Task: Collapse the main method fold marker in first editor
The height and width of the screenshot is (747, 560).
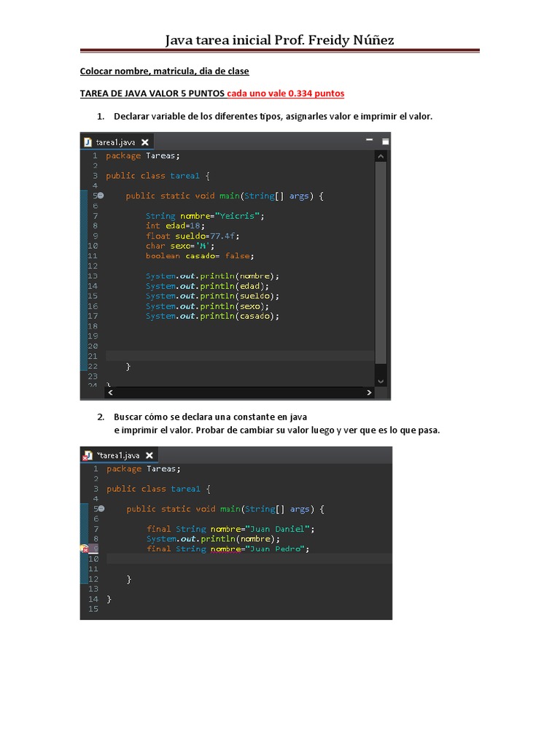Action: click(101, 196)
